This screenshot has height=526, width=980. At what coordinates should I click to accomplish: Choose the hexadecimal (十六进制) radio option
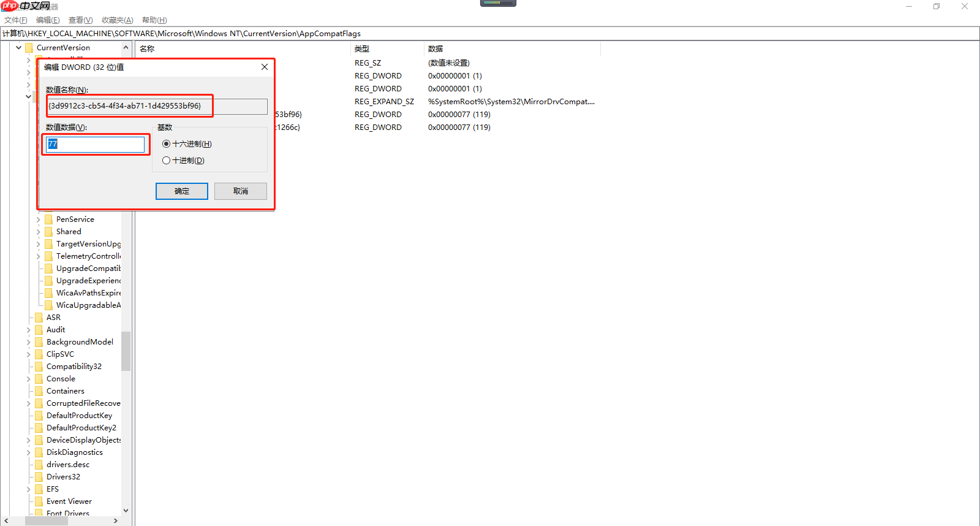click(x=166, y=144)
